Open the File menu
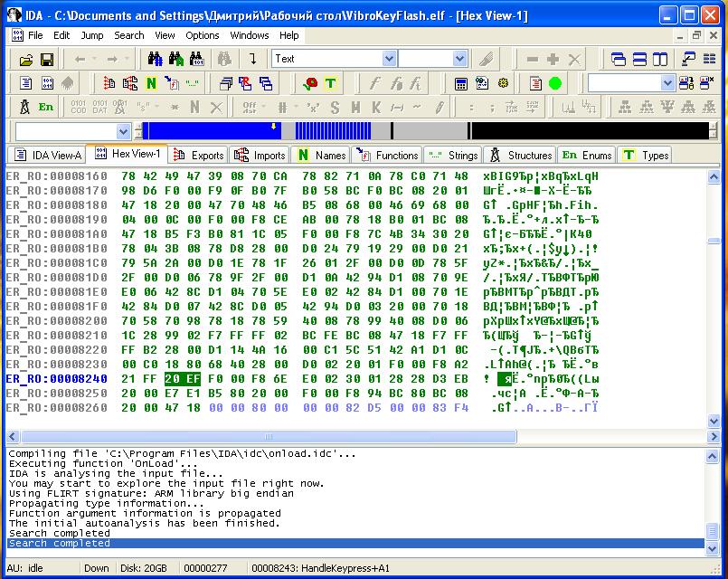 pos(35,35)
